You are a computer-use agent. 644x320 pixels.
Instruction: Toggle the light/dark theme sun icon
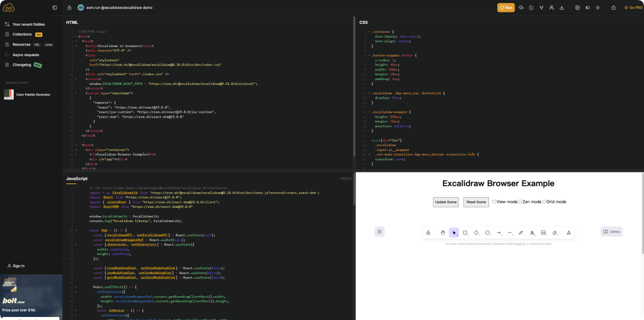coord(597,7)
